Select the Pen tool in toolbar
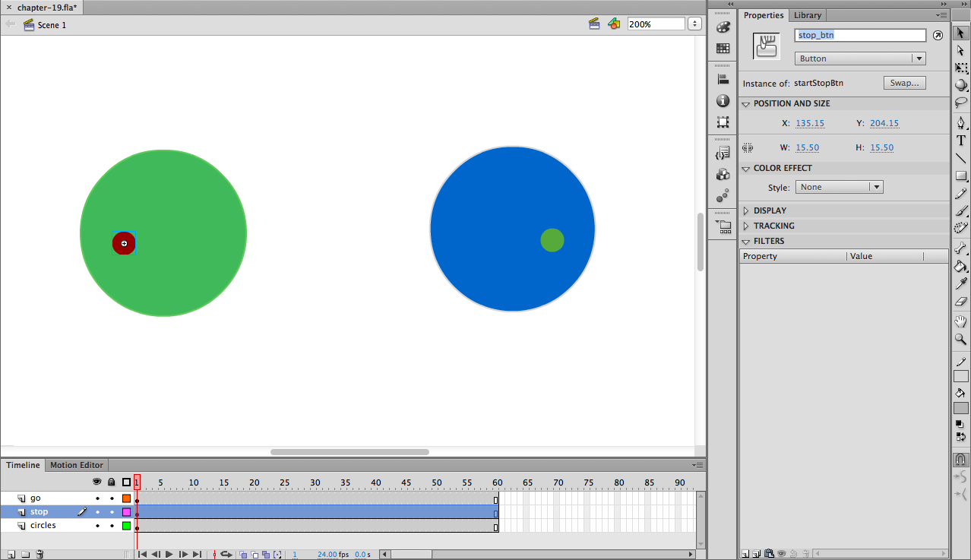971x560 pixels. (961, 123)
